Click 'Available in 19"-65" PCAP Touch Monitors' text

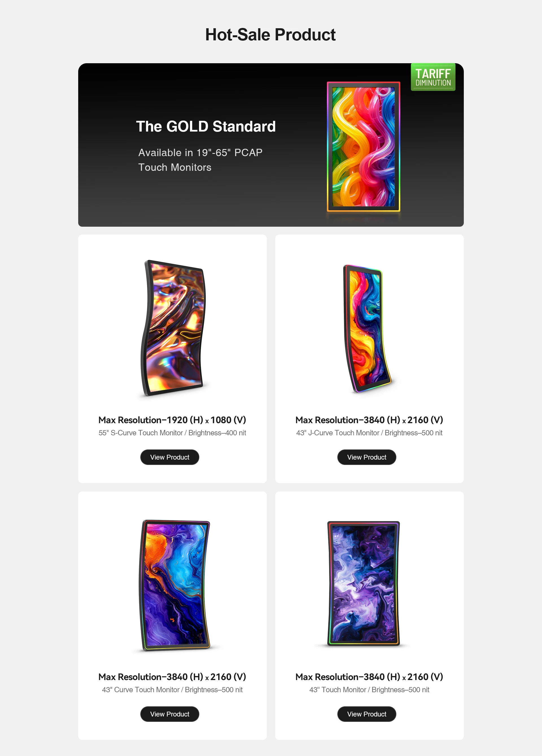point(200,160)
